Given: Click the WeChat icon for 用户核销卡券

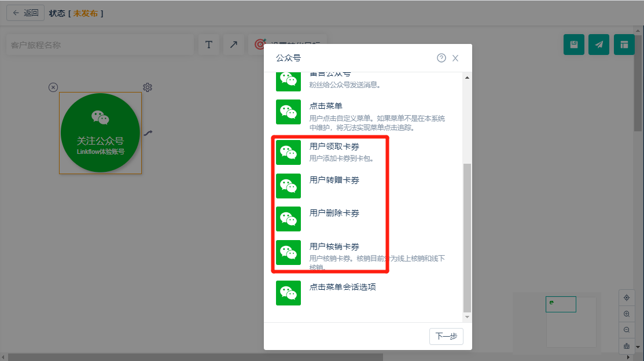Looking at the screenshot, I should pos(288,253).
